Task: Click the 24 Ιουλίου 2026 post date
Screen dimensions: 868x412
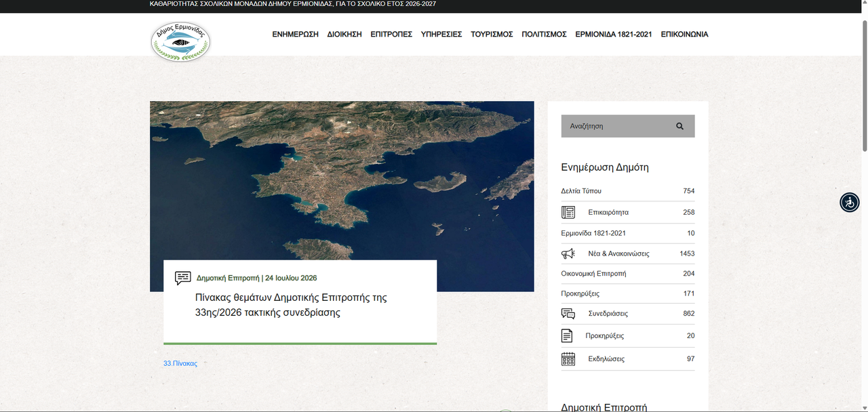Action: [x=291, y=278]
